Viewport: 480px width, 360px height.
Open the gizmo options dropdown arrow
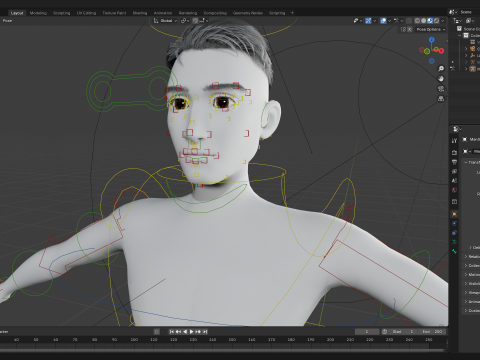click(374, 21)
